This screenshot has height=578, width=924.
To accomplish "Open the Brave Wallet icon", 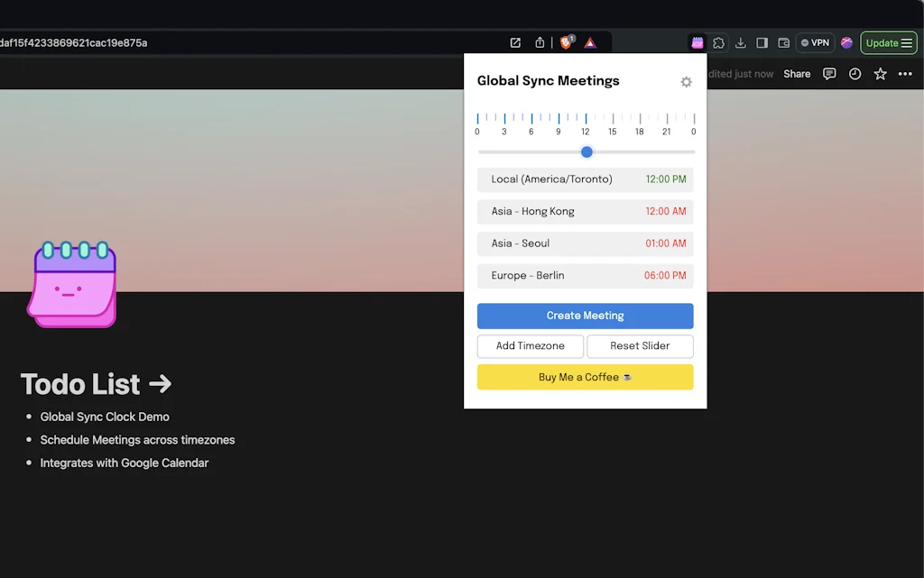I will [783, 42].
